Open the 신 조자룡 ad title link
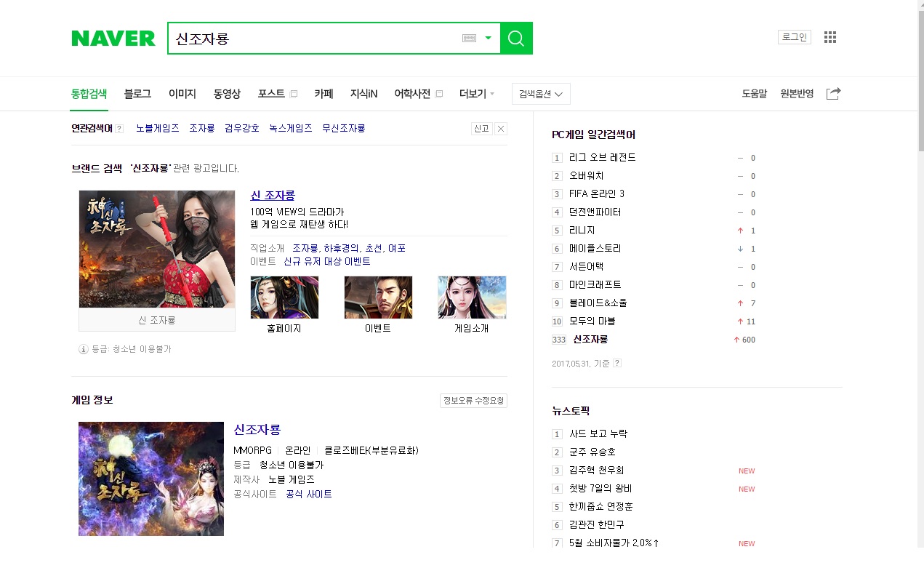Viewport: 924px width, 584px height. (x=273, y=195)
